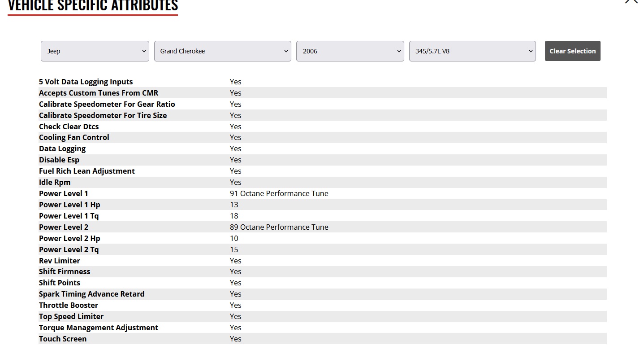Click the 'Power Level 1 Hp' label
Image resolution: width=644 pixels, height=363 pixels.
tap(69, 205)
